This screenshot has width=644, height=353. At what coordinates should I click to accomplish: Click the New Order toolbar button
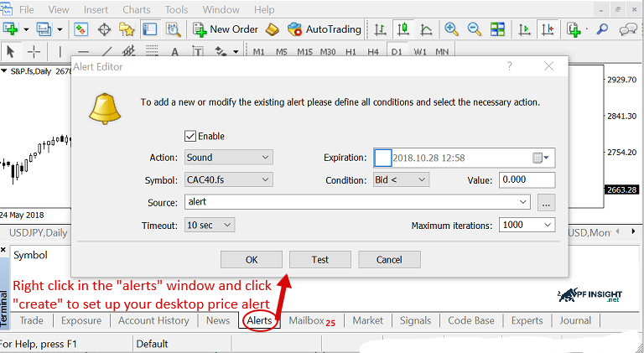[226, 29]
